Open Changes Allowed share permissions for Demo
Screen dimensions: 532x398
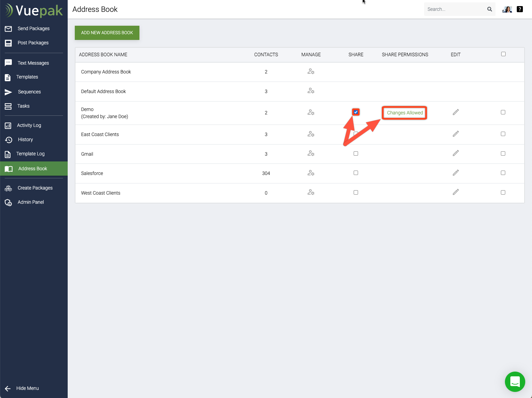pos(405,113)
